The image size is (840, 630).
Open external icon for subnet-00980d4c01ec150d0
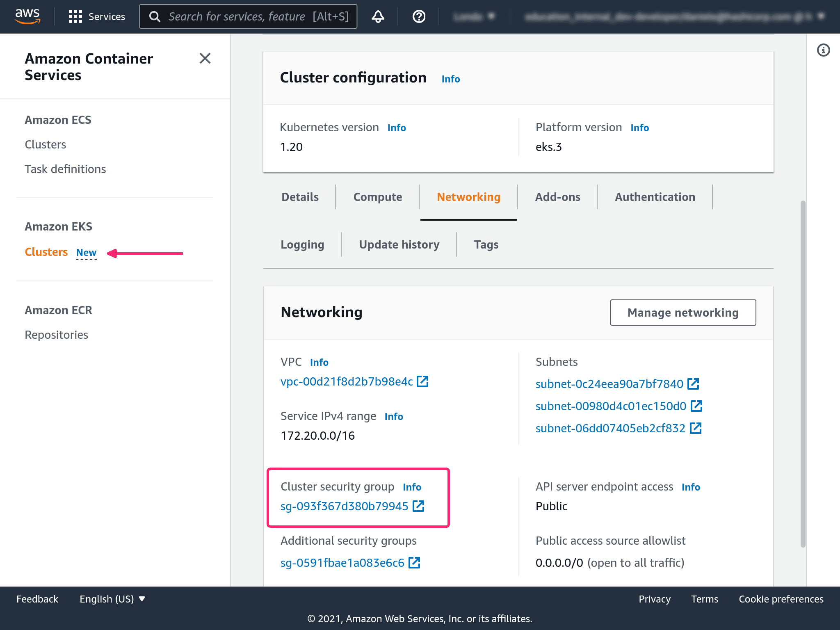pos(696,406)
